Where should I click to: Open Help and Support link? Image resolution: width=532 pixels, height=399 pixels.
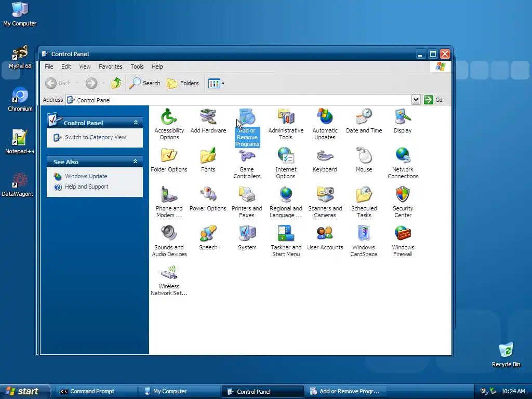point(87,187)
